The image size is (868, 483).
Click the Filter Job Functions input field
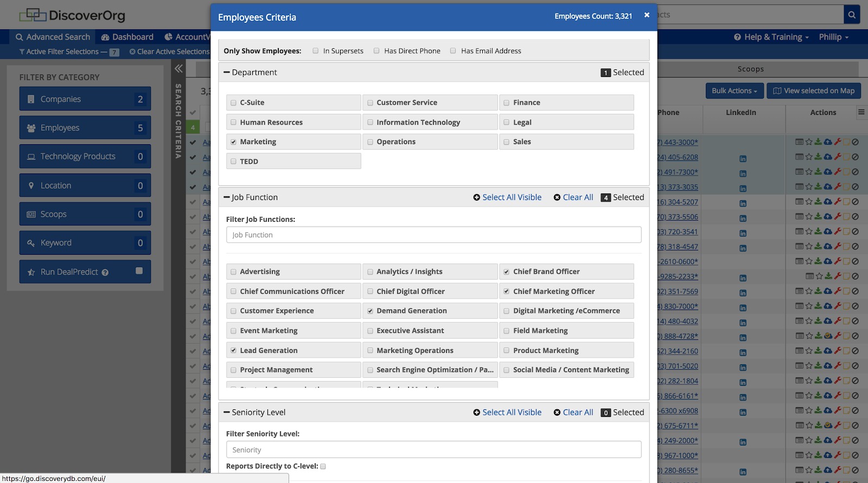[x=433, y=235]
